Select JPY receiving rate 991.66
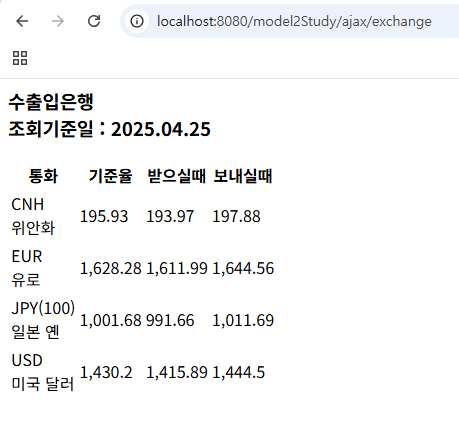459x438 pixels. (170, 321)
